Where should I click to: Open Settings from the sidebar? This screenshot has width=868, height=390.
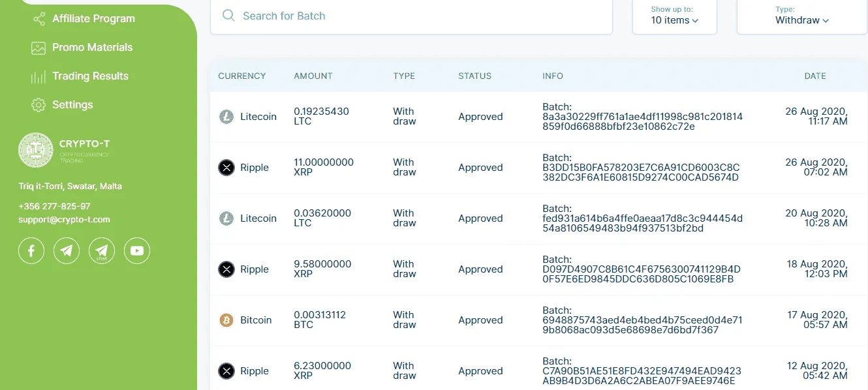coord(72,105)
